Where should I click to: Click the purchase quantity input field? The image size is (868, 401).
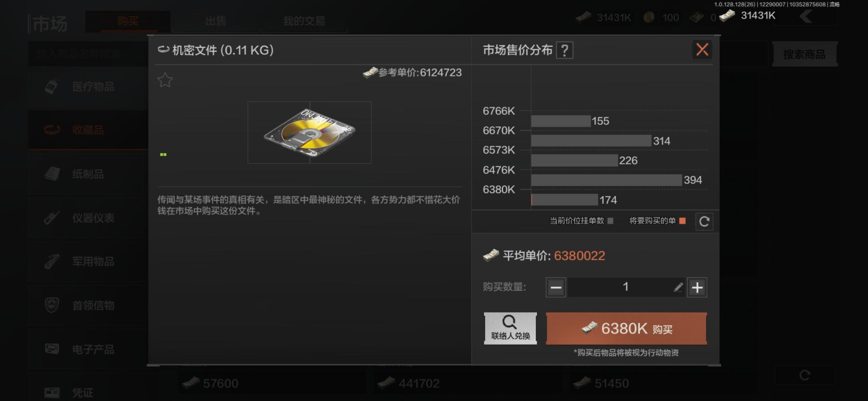[626, 287]
